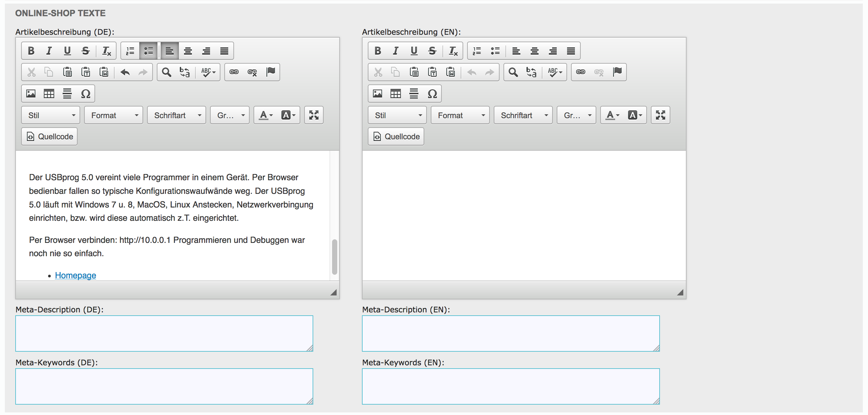Maximize the DE editor with the fullscreen icon

coord(314,115)
